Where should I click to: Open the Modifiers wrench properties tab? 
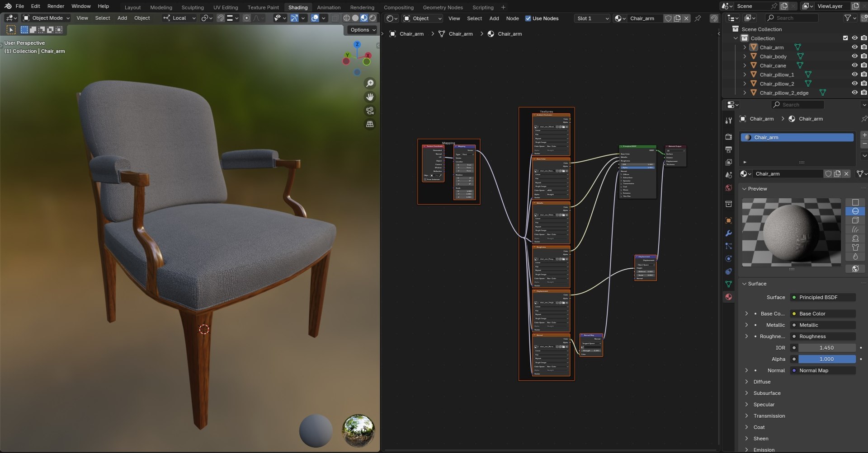[x=728, y=233]
